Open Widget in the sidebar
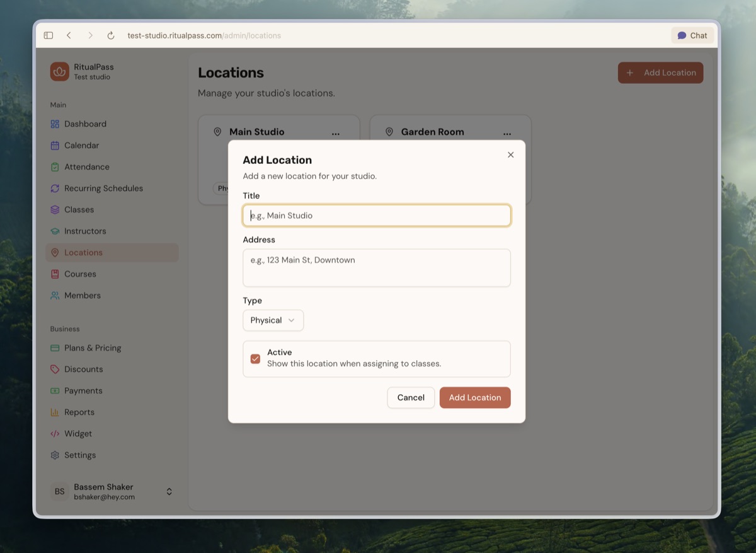This screenshot has width=756, height=553. point(112,434)
